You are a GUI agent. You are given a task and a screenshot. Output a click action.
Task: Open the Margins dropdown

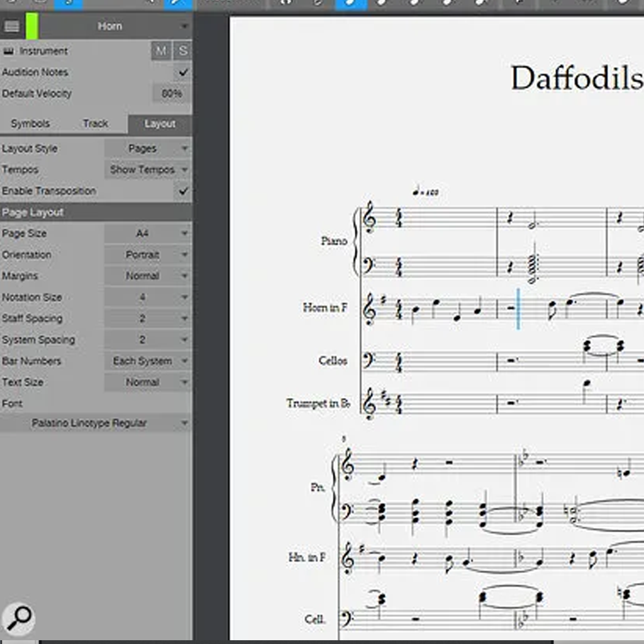click(x=148, y=275)
